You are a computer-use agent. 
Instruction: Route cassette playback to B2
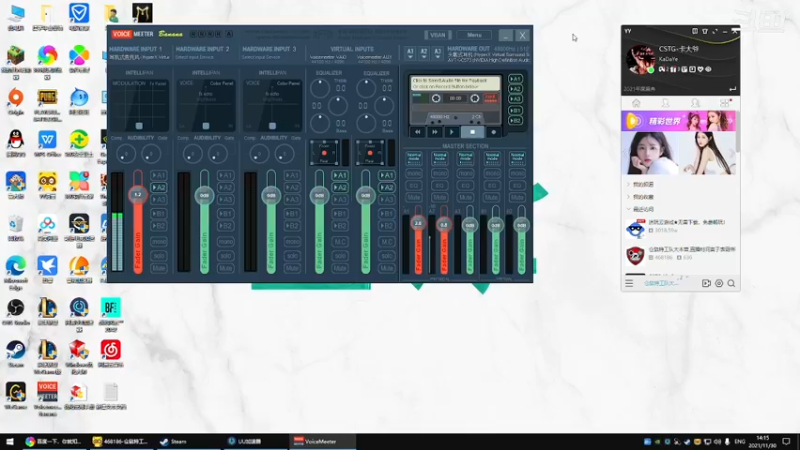tap(515, 120)
